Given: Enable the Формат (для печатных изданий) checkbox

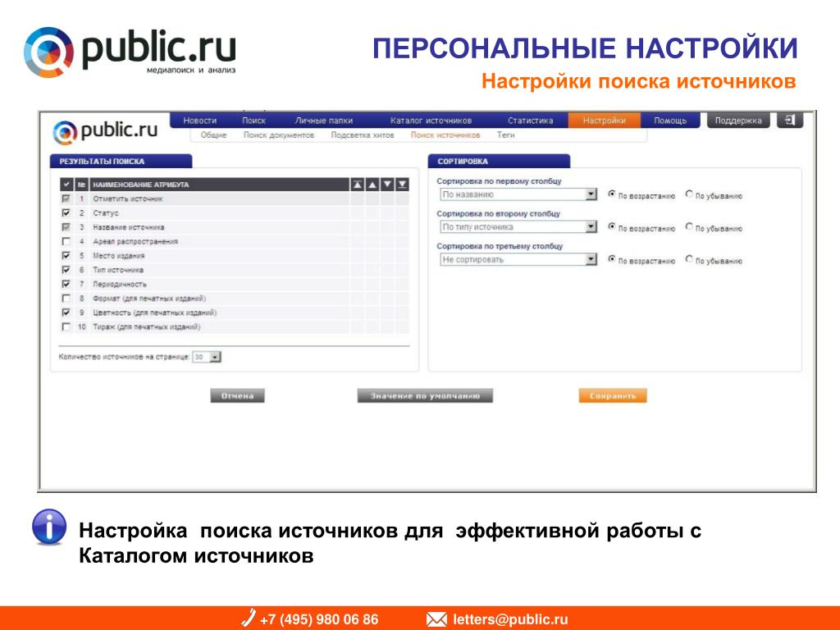Looking at the screenshot, I should click(x=66, y=298).
